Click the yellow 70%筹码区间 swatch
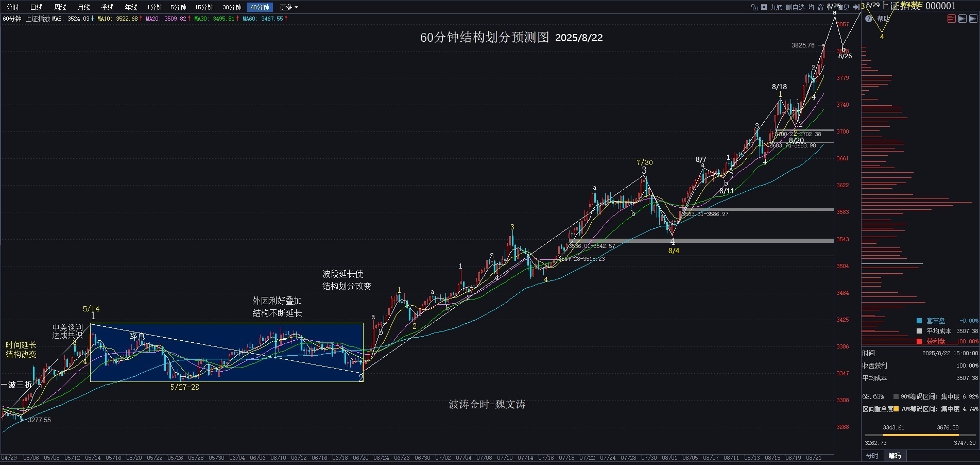Screen dimensions: 980x465 pyautogui.click(x=896, y=409)
